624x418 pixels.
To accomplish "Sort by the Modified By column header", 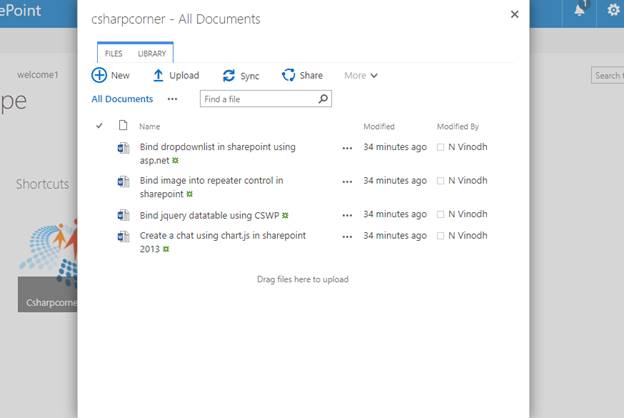I will click(458, 127).
